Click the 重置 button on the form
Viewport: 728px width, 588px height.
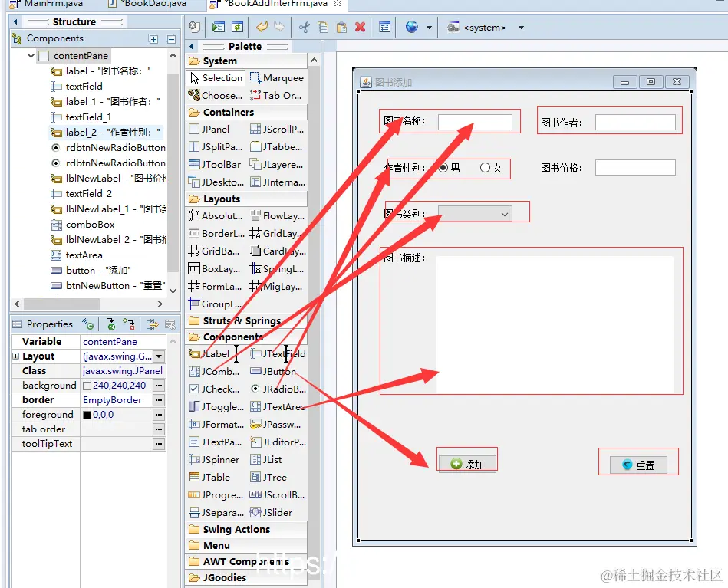(x=638, y=465)
